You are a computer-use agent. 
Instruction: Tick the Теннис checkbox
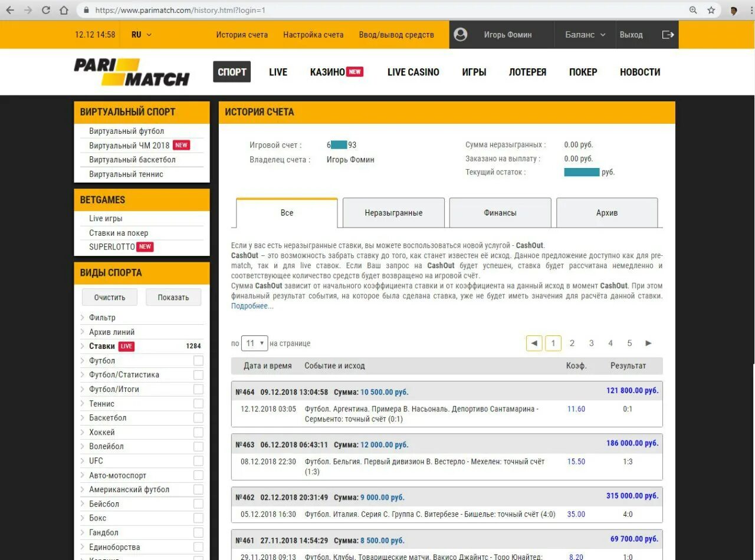point(198,403)
